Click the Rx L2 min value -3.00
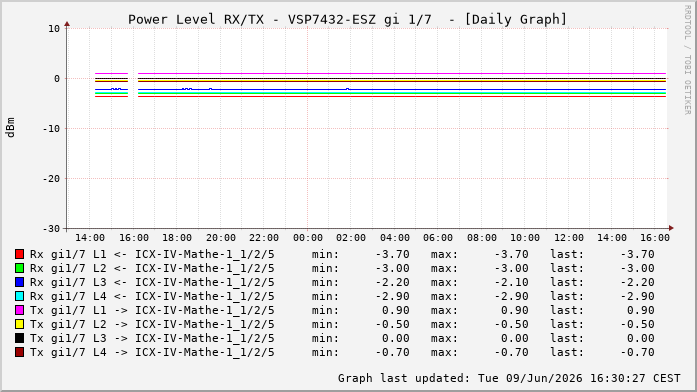697x392 pixels. [x=393, y=268]
